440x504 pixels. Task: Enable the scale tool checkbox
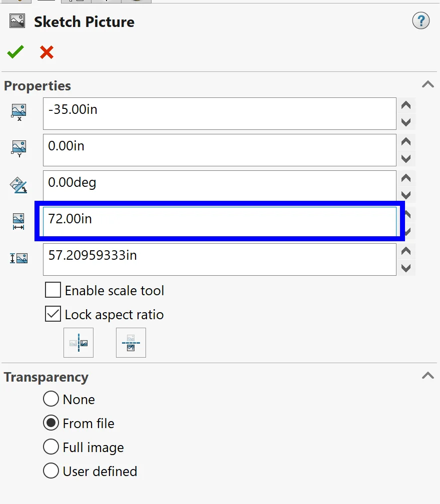click(x=53, y=290)
